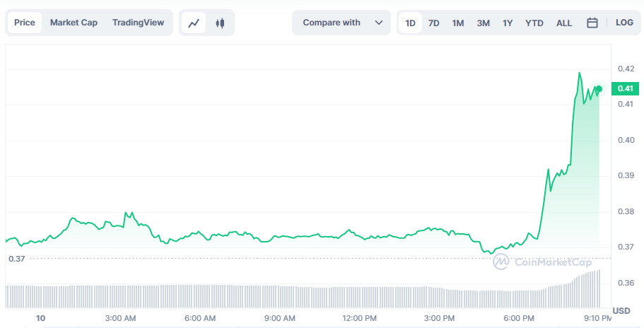Toggle LOG scale on the chart
This screenshot has width=644, height=328.
point(624,23)
